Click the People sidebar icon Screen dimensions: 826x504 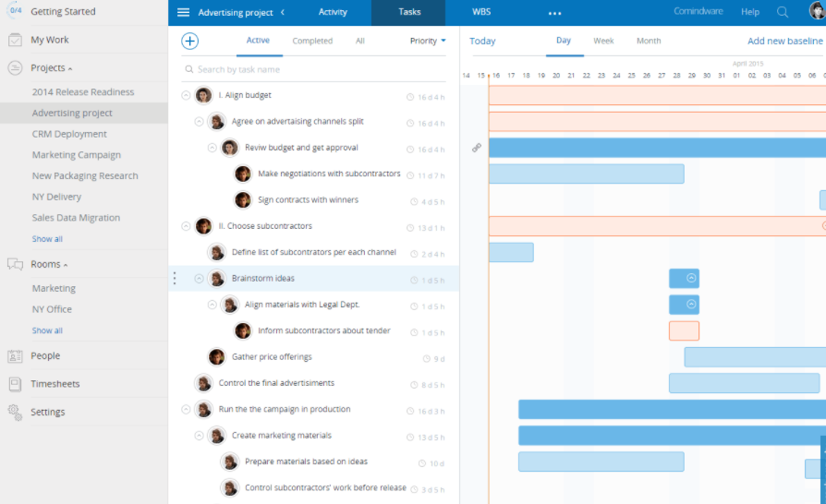click(x=16, y=356)
